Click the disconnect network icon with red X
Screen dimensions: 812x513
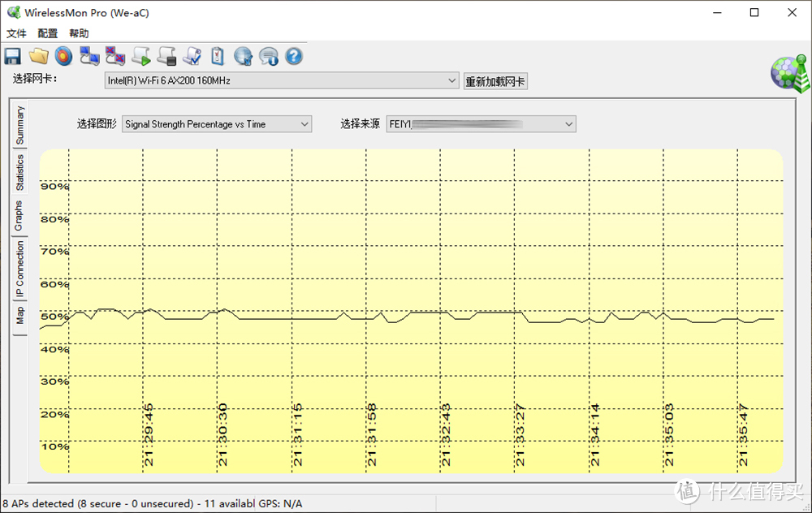tap(115, 56)
